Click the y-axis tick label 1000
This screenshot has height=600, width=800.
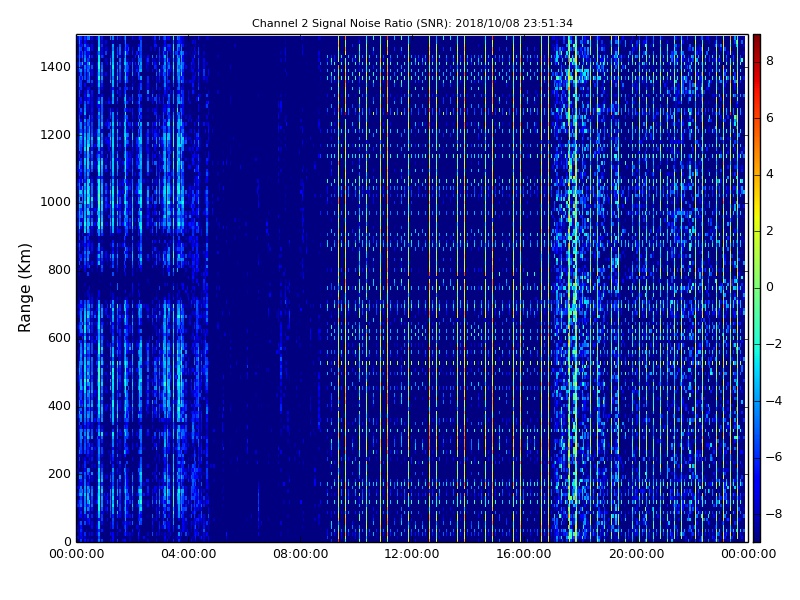[x=56, y=202]
